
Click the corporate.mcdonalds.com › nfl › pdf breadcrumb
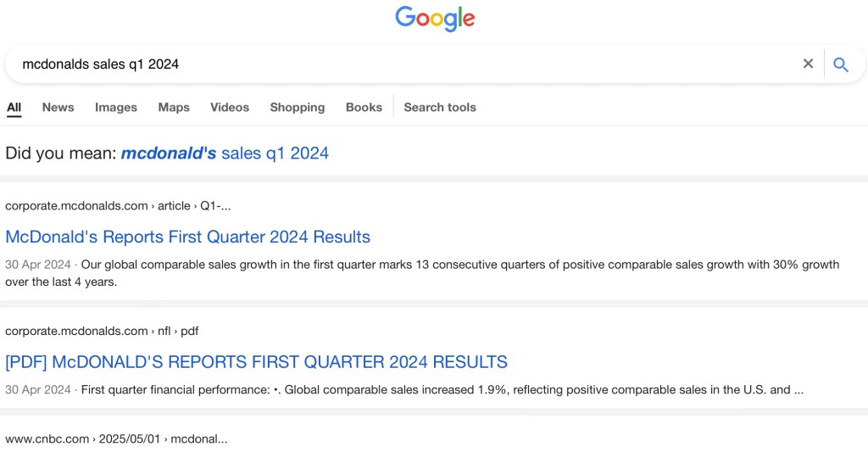[x=102, y=331]
